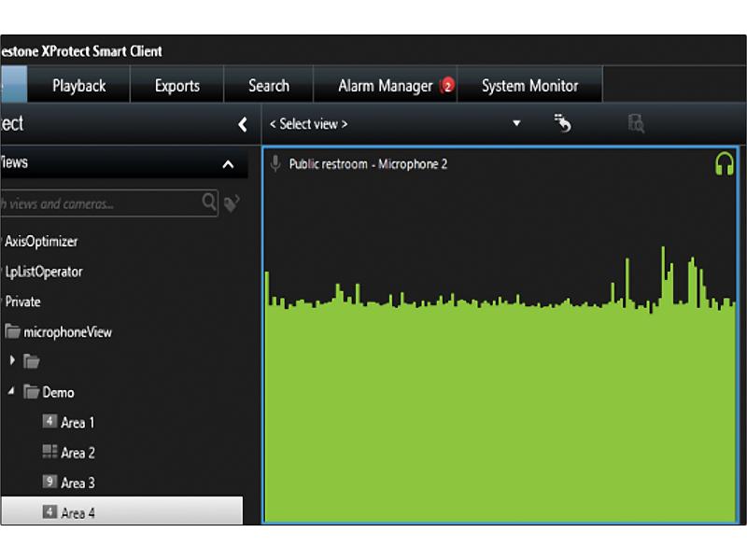The image size is (747, 560).
Task: Click the tag filter icon beside search
Action: click(232, 203)
